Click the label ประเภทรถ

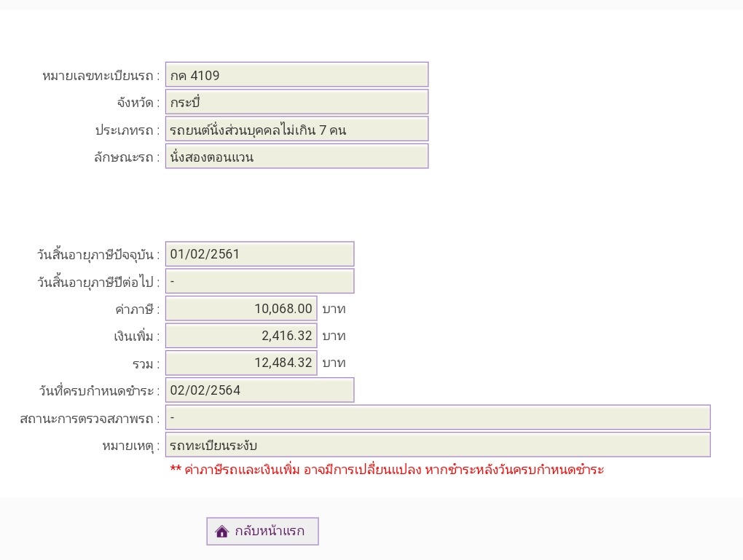pos(127,130)
